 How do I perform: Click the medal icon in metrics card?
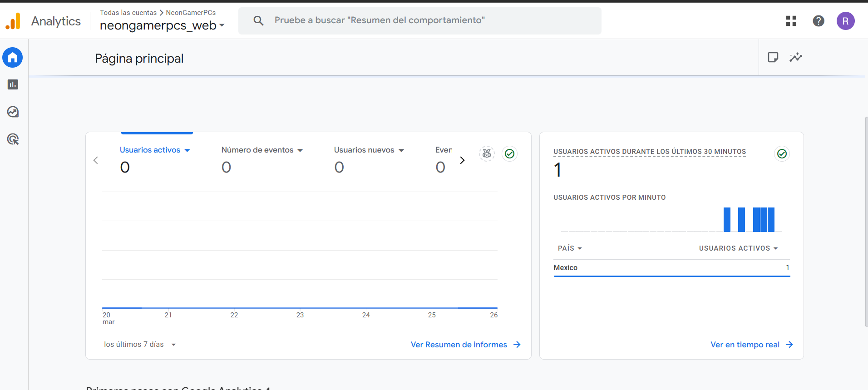487,154
